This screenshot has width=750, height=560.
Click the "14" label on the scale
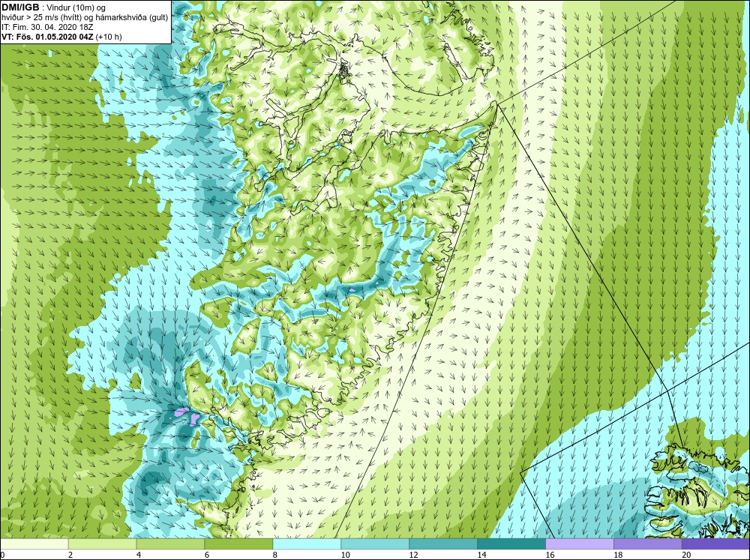(481, 555)
